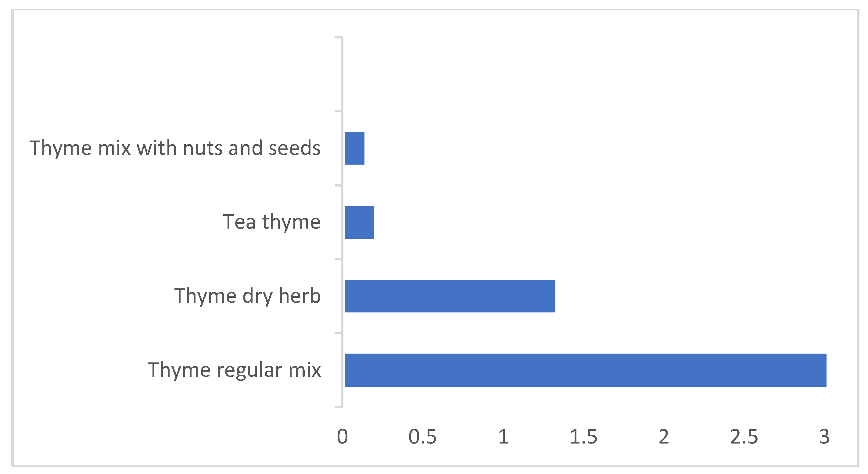Click the Tea thyme bar
Screen dimensions: 868x474
[359, 222]
